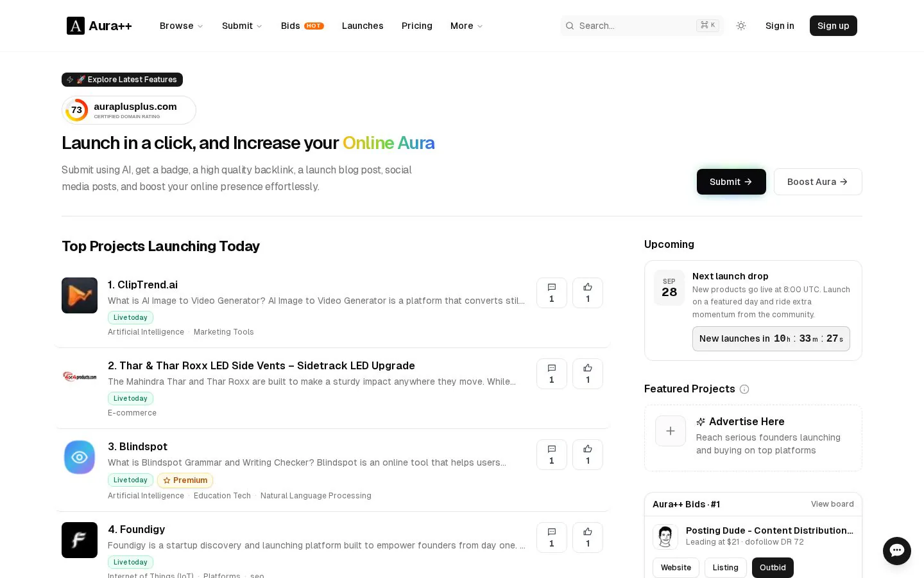
Task: Click the Featured Projects info icon
Action: [744, 389]
